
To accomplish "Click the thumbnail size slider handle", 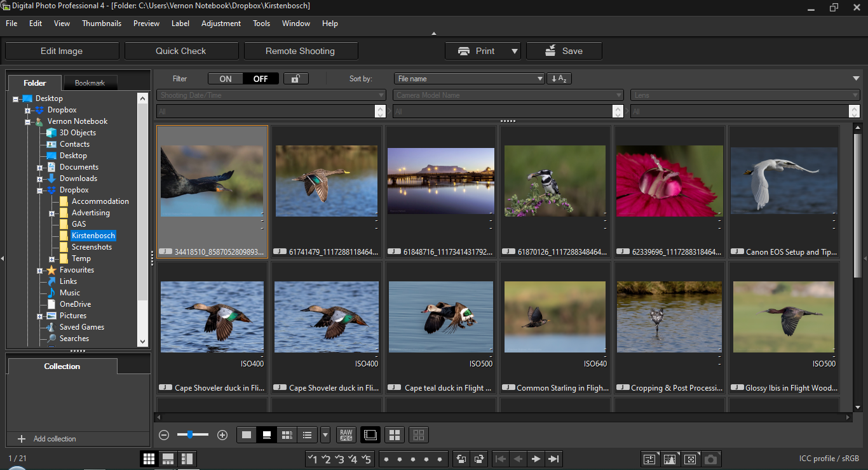I will click(190, 434).
